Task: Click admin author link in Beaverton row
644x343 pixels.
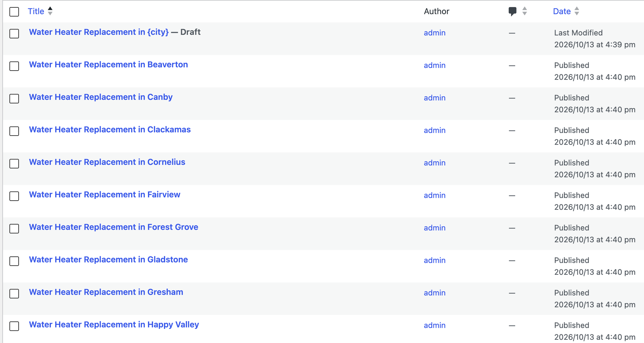Action: [434, 65]
